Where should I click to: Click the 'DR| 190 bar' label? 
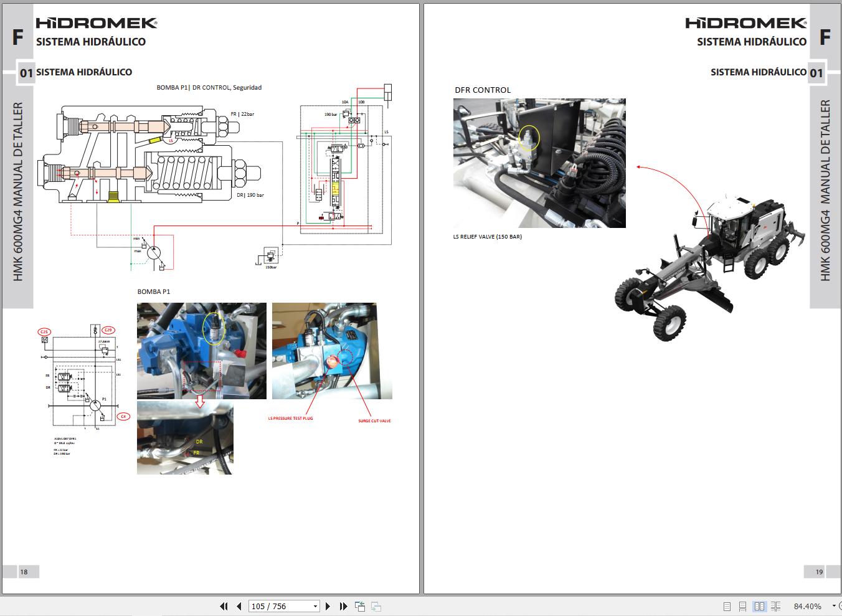coord(250,195)
